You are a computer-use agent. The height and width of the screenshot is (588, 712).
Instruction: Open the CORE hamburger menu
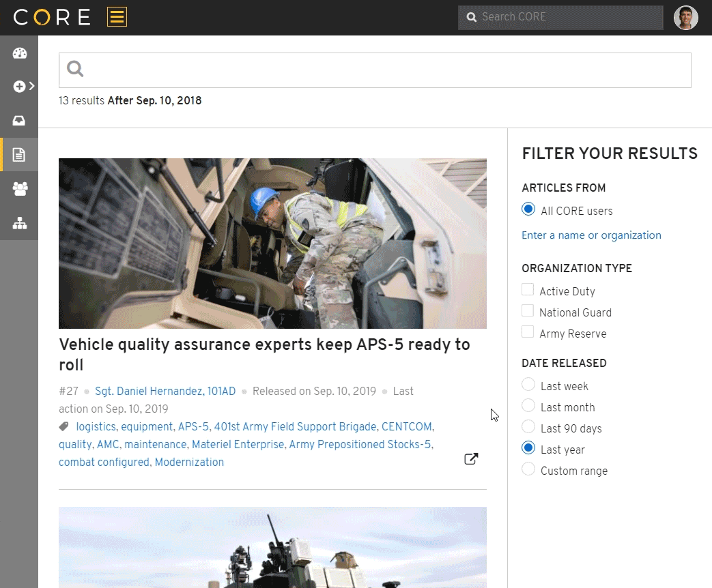point(117,17)
